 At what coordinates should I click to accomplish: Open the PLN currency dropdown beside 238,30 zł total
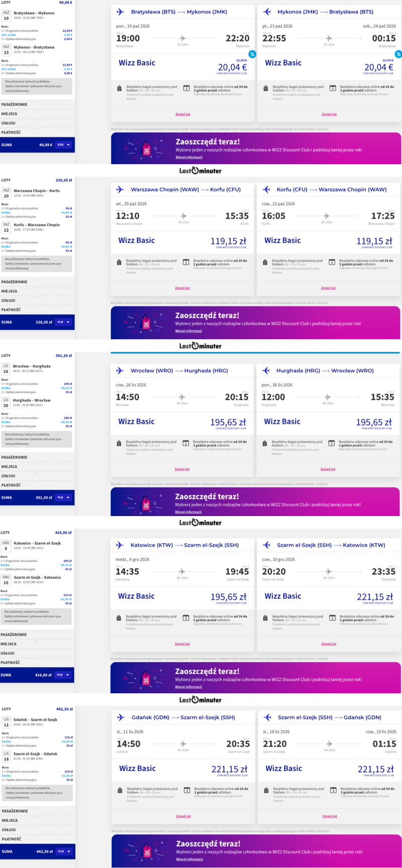pos(63,322)
